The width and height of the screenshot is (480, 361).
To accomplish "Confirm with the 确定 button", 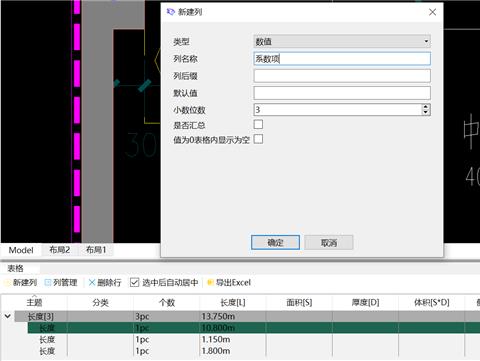I will click(275, 243).
